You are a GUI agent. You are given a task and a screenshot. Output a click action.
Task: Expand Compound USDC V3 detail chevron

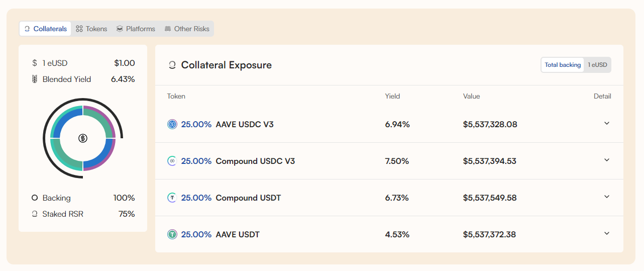click(x=607, y=160)
